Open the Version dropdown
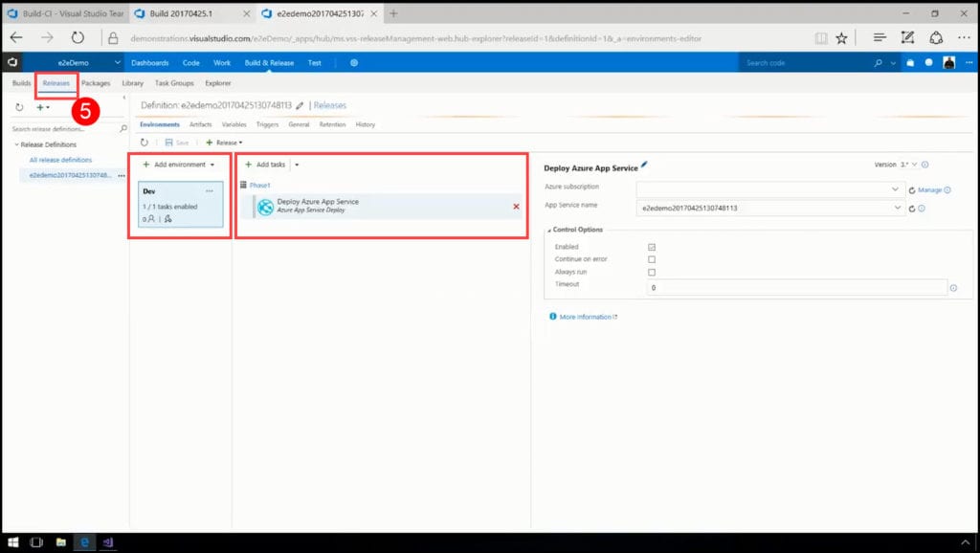The height and width of the screenshot is (553, 980). pos(909,165)
